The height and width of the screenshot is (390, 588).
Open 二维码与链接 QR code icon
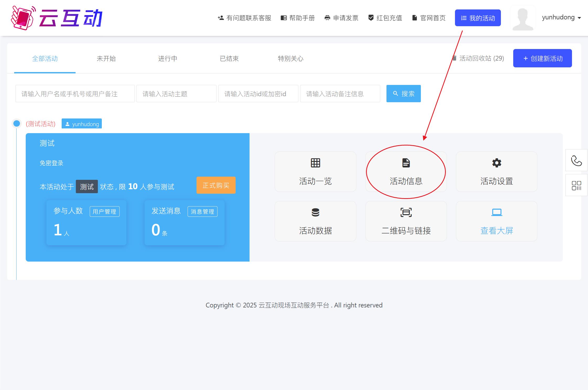point(406,212)
